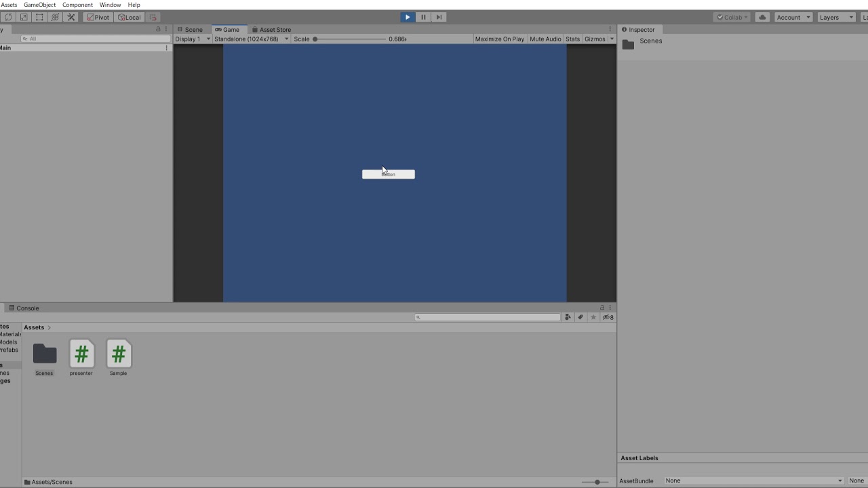The height and width of the screenshot is (488, 868).
Task: Toggle Local handle rotation
Action: 129,17
